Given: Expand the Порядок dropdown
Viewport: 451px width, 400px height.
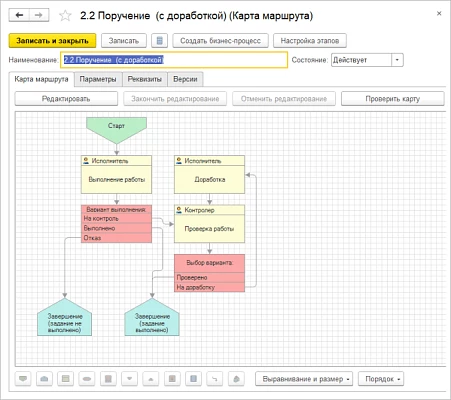Looking at the screenshot, I should (381, 379).
